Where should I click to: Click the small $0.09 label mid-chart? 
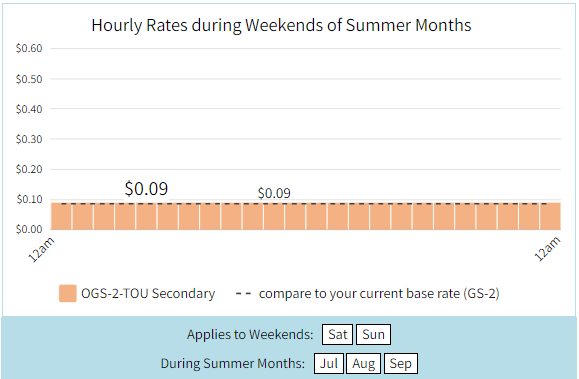coord(274,193)
